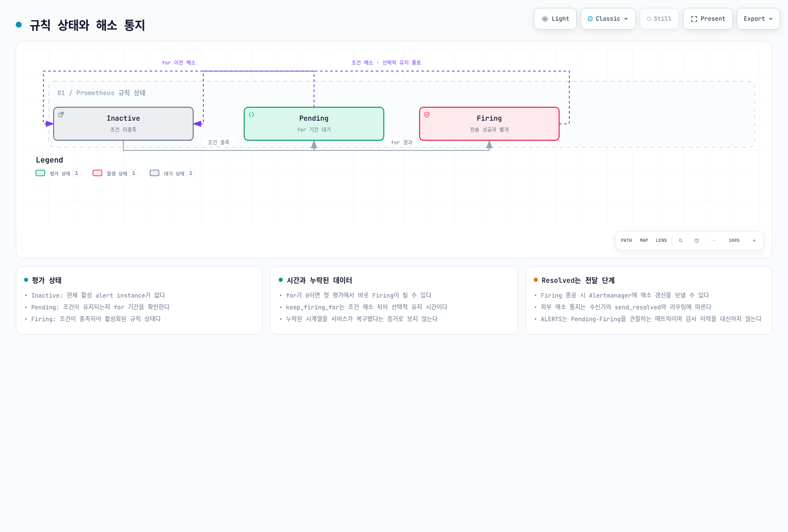Viewport: 788px width, 532px height.
Task: Toggle the Still animation mode
Action: (659, 19)
